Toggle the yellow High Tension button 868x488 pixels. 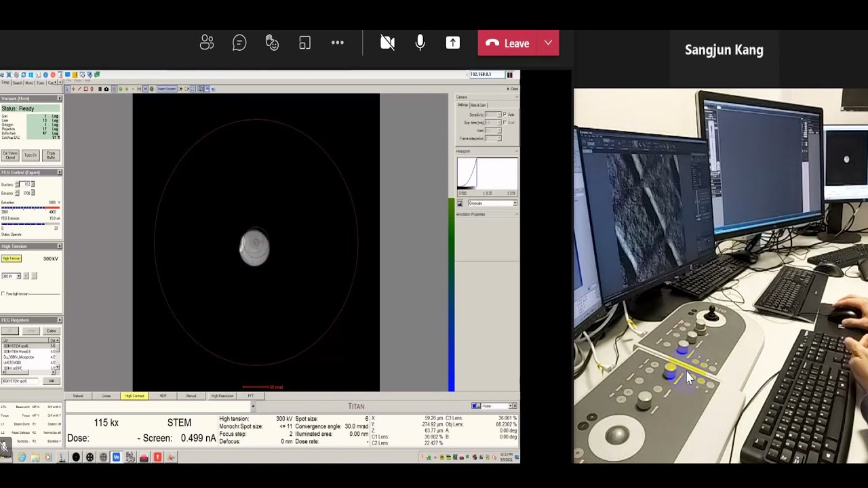pyautogui.click(x=12, y=258)
